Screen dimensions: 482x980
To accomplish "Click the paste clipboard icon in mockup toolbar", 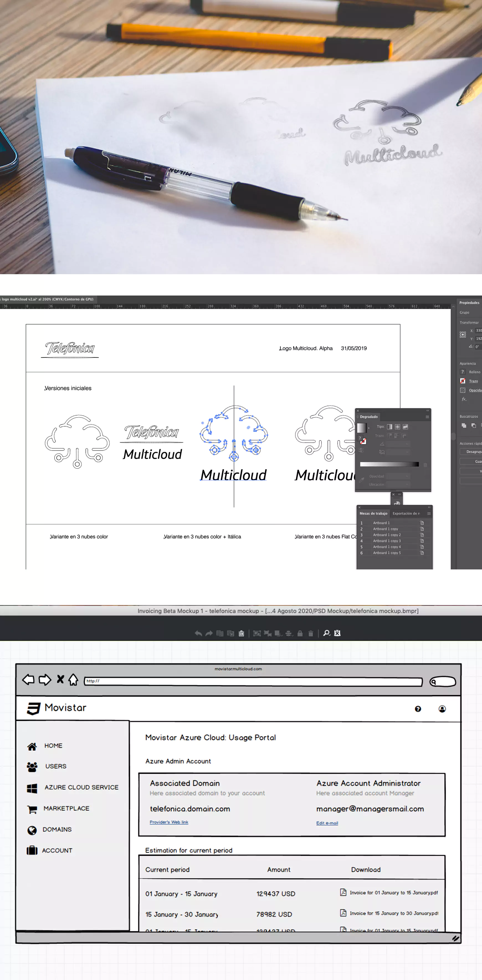I will (x=241, y=633).
